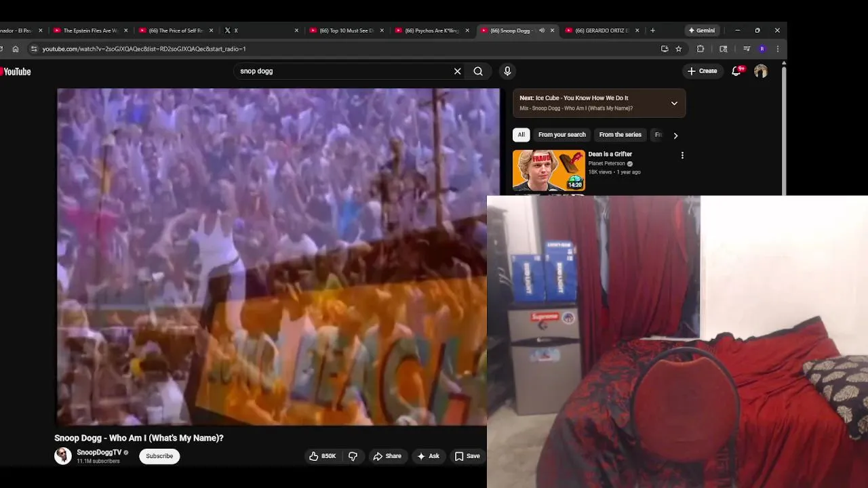Open the Ask button
This screenshot has height=488, width=868.
tap(428, 456)
